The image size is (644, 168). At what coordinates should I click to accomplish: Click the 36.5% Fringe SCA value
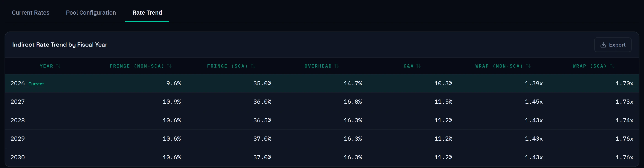pyautogui.click(x=262, y=120)
